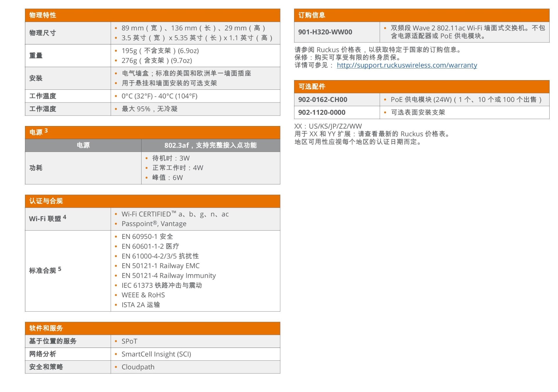Open the support.ruckuswireless.com/warranty link
The height and width of the screenshot is (392, 558).
tap(407, 65)
